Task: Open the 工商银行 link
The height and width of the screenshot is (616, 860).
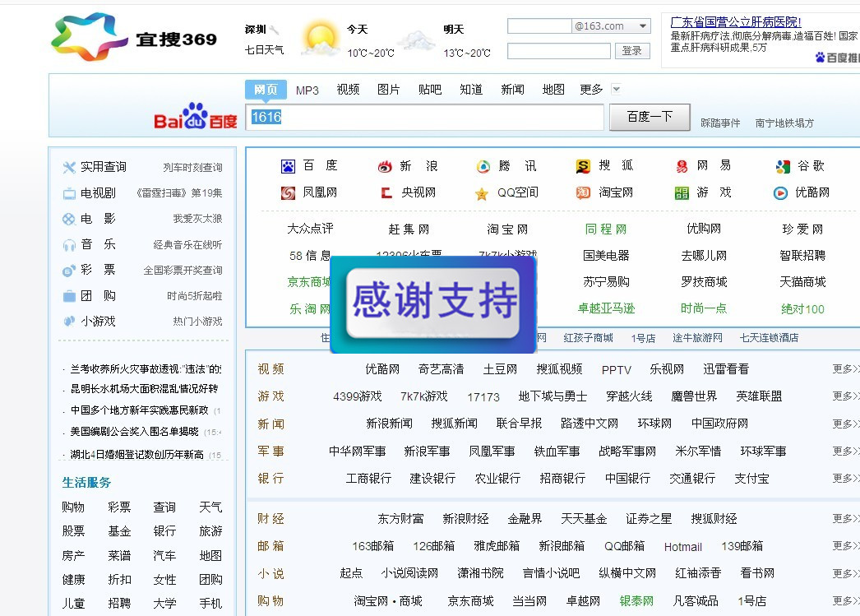Action: point(368,479)
